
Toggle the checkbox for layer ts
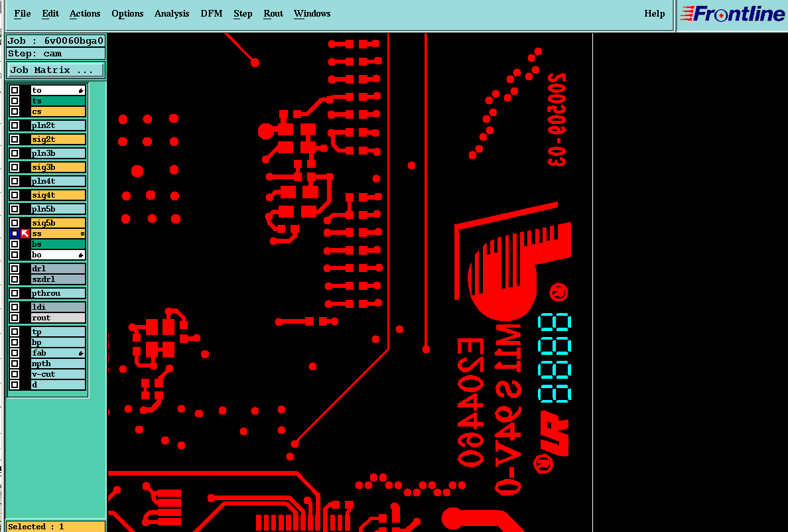tap(15, 101)
